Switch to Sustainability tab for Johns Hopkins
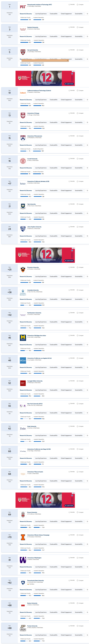 (x=79, y=236)
